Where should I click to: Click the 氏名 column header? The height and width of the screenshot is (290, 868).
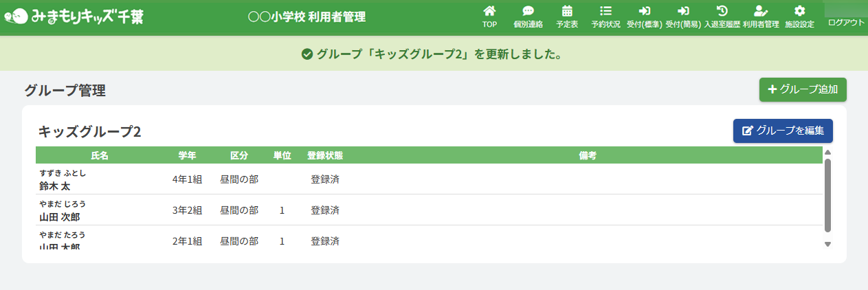pyautogui.click(x=100, y=155)
